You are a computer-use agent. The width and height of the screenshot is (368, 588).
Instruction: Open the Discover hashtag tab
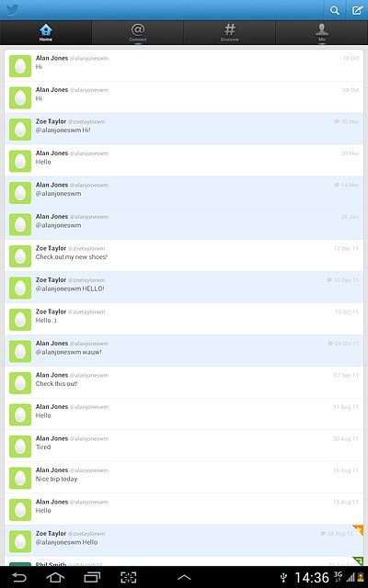229,33
